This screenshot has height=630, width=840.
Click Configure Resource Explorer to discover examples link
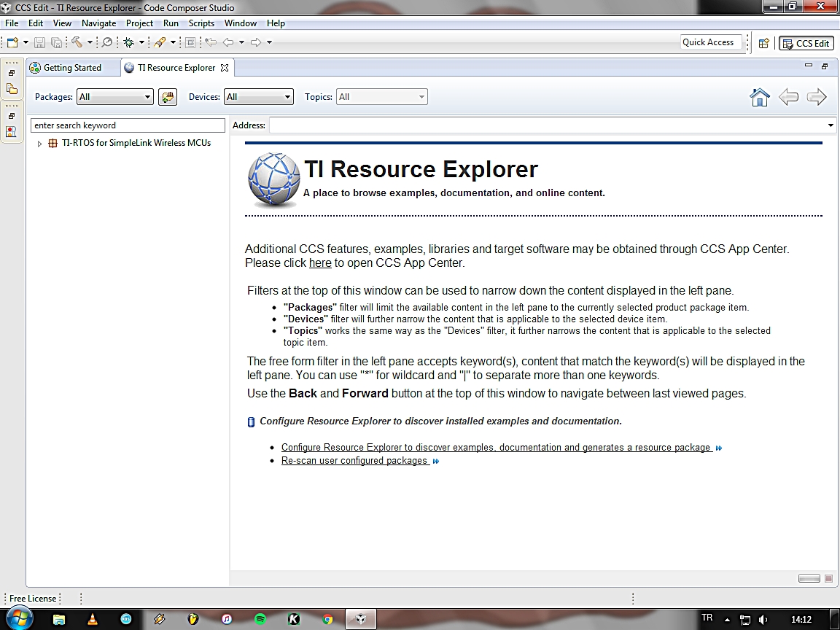tap(496, 447)
